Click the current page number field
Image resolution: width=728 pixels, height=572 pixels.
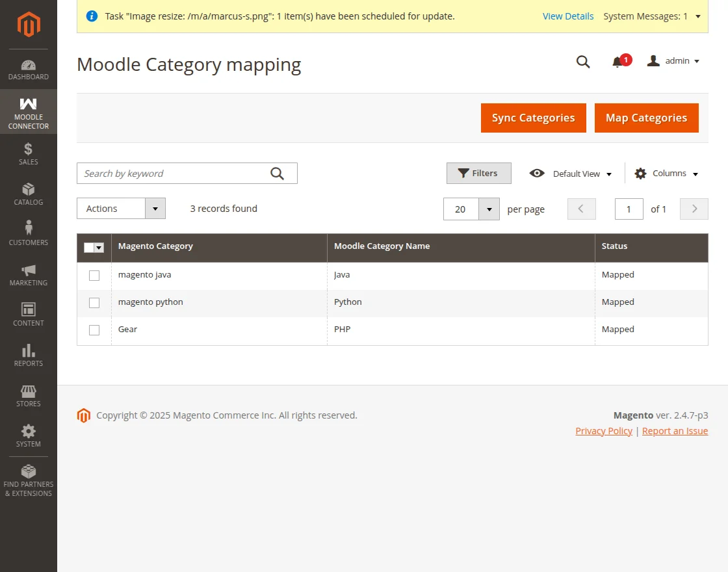click(629, 209)
